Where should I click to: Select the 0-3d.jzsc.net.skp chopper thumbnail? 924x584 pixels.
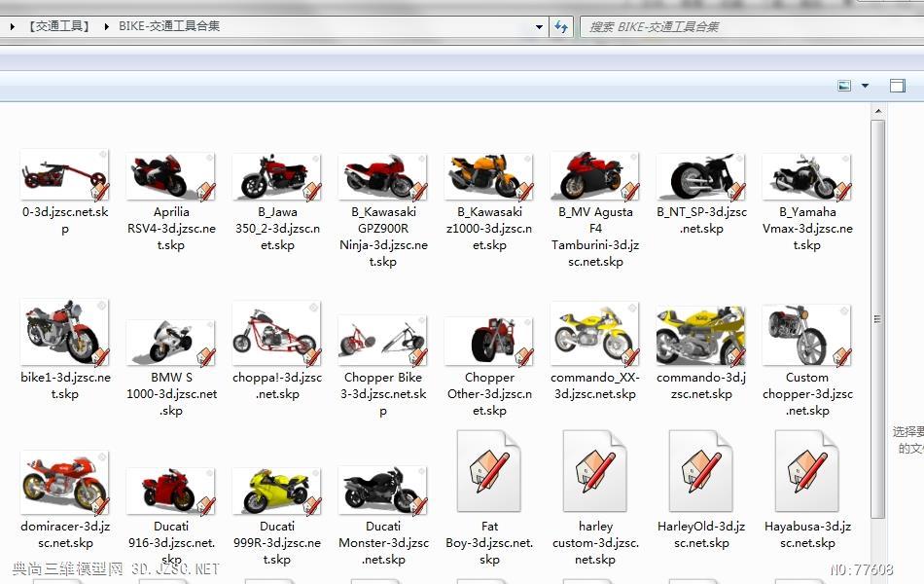pos(65,174)
